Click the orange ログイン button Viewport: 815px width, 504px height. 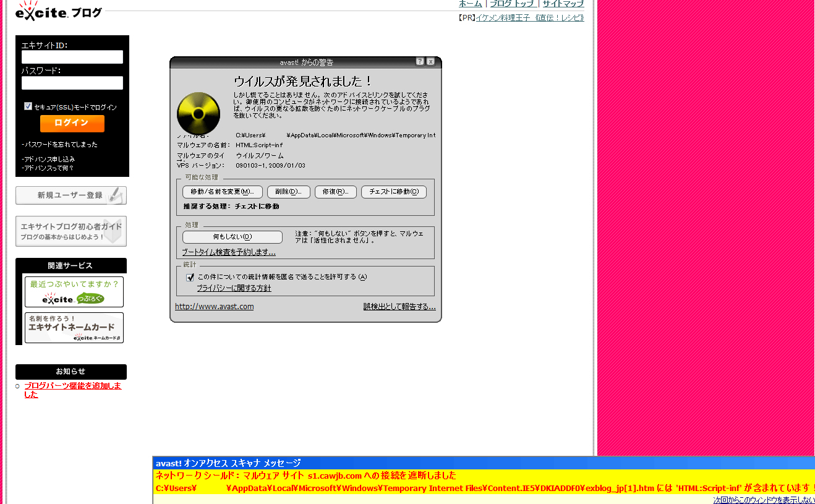pyautogui.click(x=72, y=123)
